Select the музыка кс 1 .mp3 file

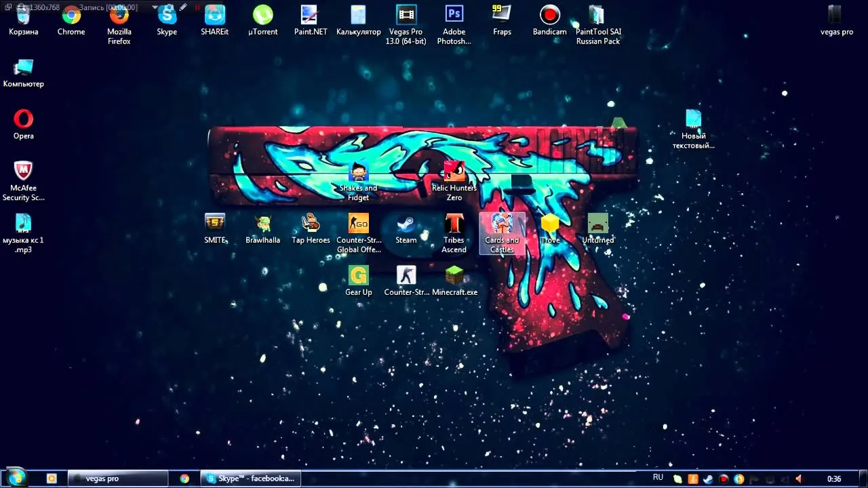[23, 234]
